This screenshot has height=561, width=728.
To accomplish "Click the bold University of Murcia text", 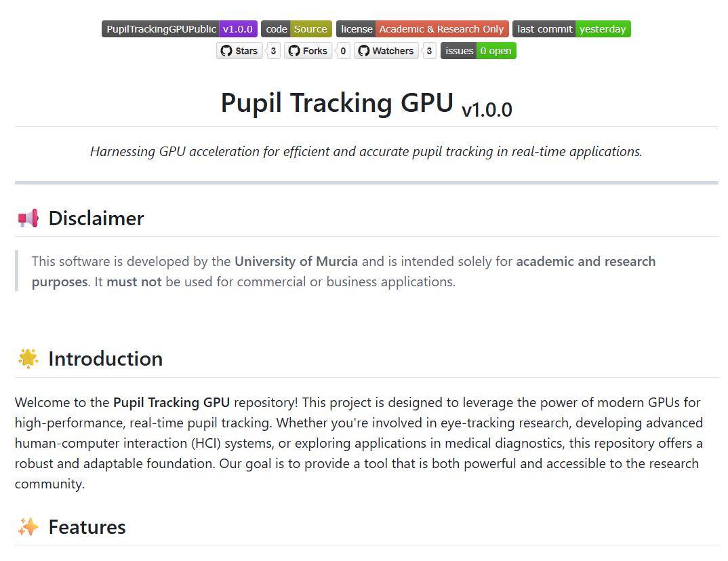I will (x=296, y=261).
